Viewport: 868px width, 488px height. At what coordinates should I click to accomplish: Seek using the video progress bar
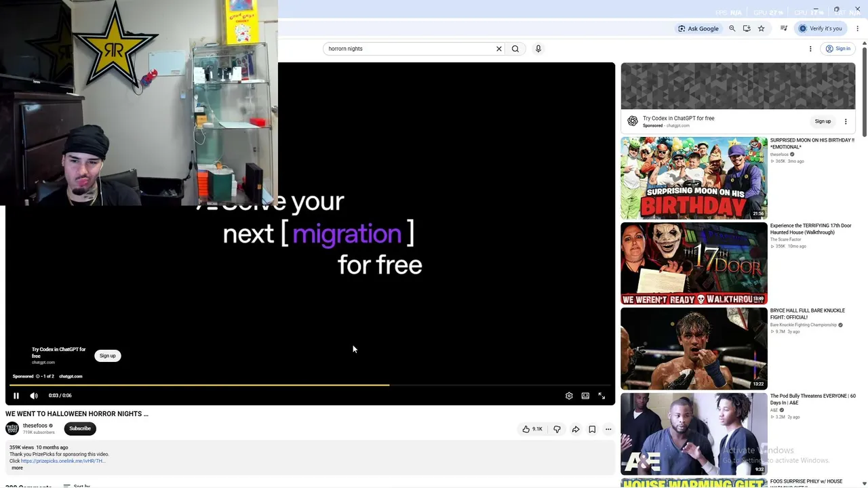(x=311, y=385)
